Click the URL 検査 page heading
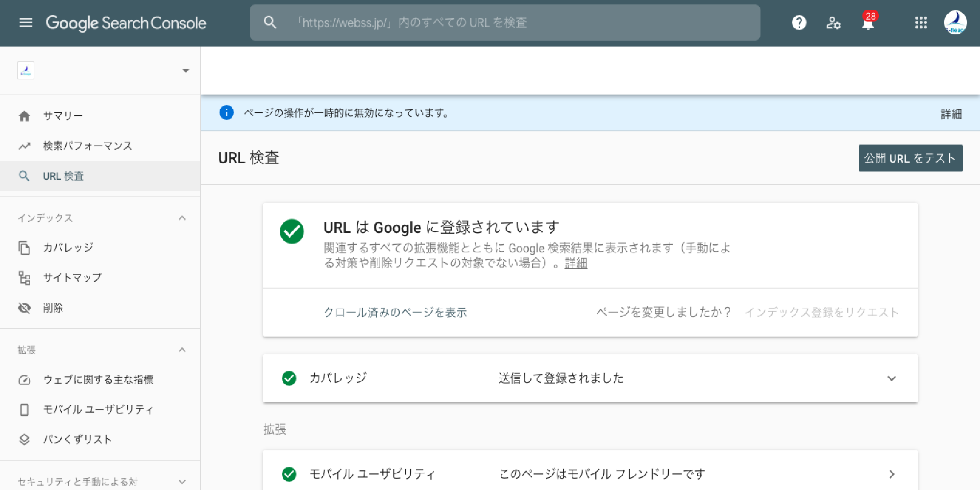 point(248,158)
